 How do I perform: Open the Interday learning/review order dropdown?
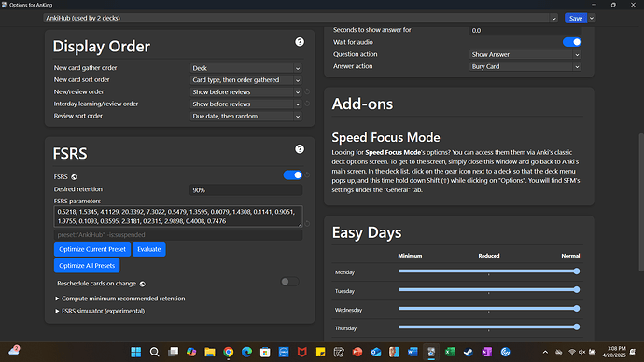pyautogui.click(x=246, y=104)
